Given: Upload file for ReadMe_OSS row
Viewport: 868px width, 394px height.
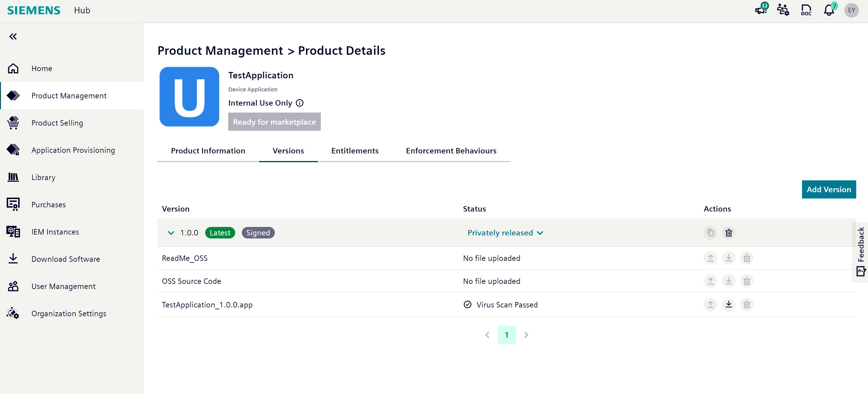Looking at the screenshot, I should (x=710, y=258).
